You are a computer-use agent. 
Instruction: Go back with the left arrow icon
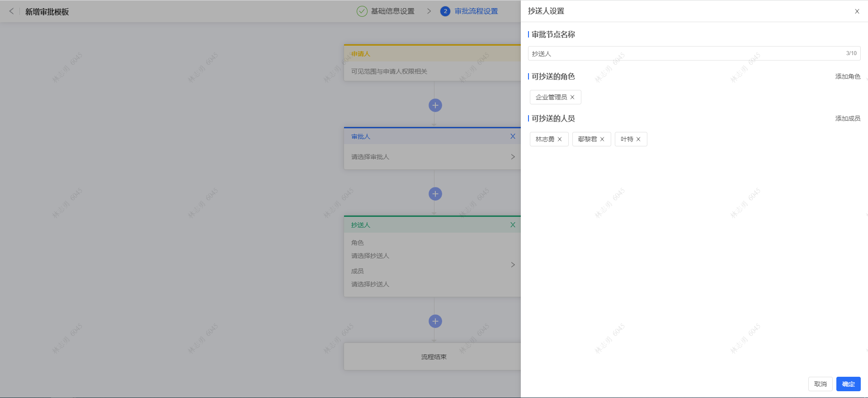[x=11, y=11]
